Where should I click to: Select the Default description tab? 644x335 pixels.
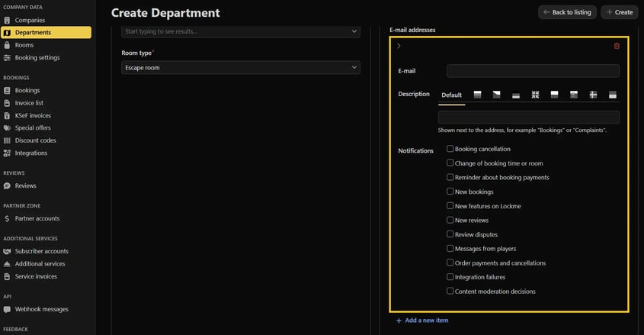(451, 95)
